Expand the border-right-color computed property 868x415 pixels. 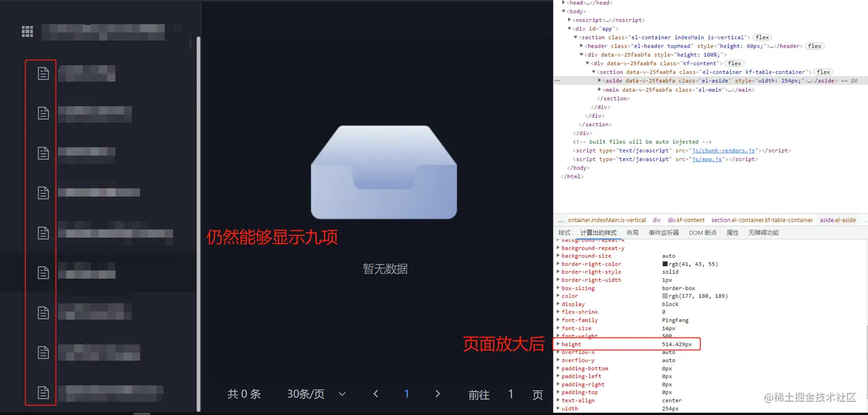[x=559, y=264]
